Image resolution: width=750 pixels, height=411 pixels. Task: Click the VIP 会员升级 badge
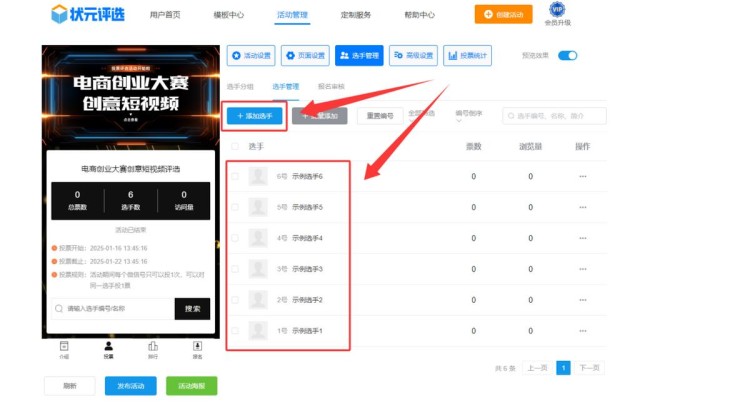[557, 13]
